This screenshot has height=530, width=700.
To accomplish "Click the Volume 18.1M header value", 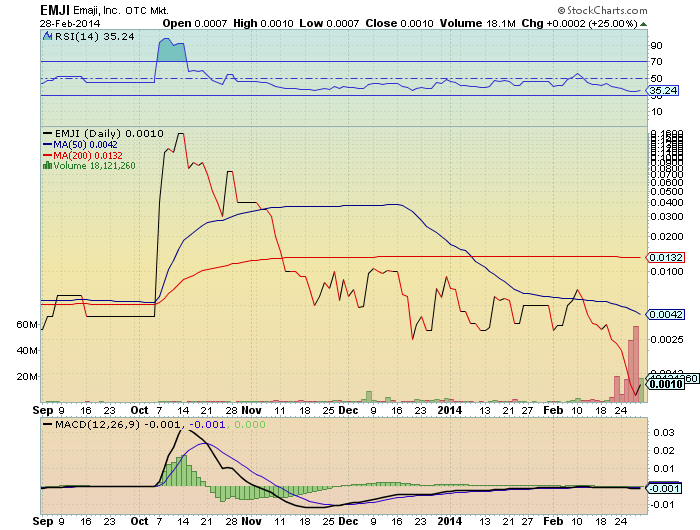I will pyautogui.click(x=478, y=23).
